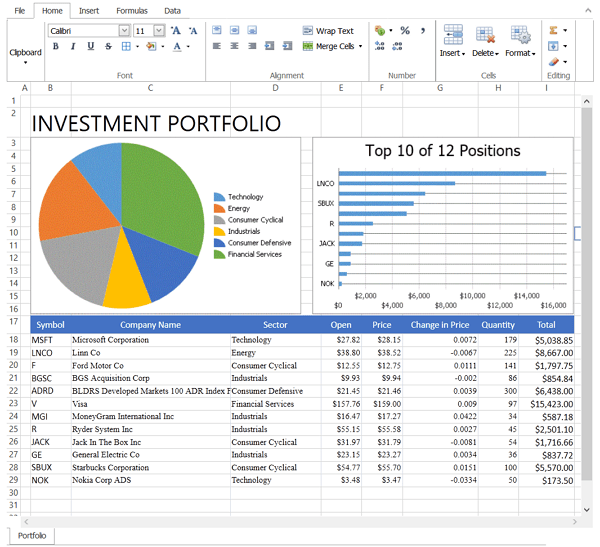Apply comma style format
The image size is (600, 547).
tap(423, 30)
